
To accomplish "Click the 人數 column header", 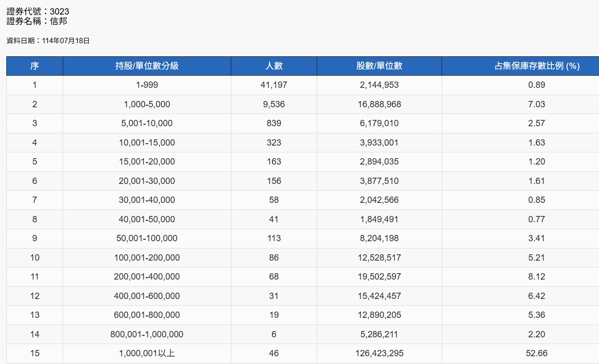I will [274, 66].
